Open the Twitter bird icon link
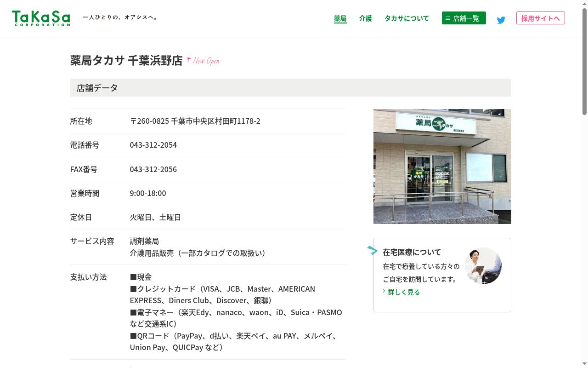 pyautogui.click(x=501, y=20)
